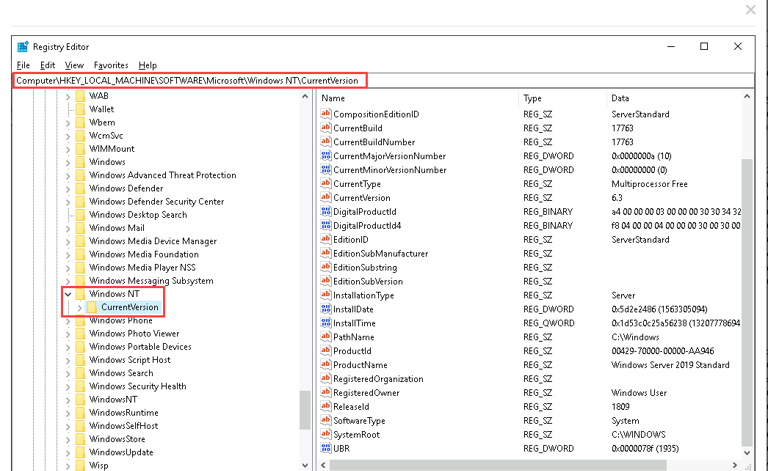Collapse the Windows NT tree node
768x471 pixels.
click(68, 294)
